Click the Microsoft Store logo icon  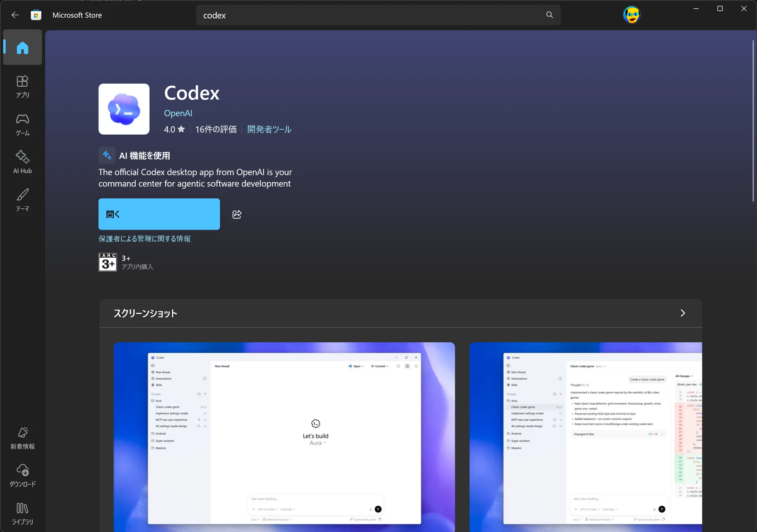tap(36, 15)
